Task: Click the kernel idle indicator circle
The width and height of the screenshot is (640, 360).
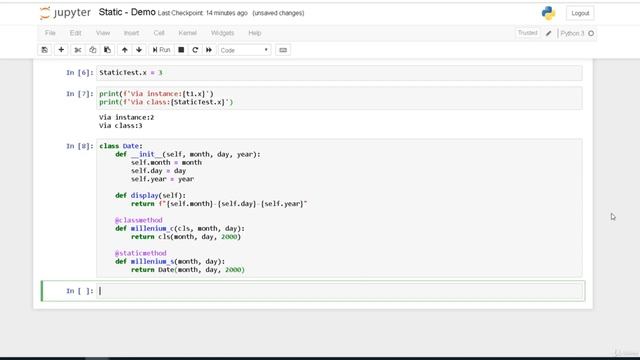Action: [591, 33]
